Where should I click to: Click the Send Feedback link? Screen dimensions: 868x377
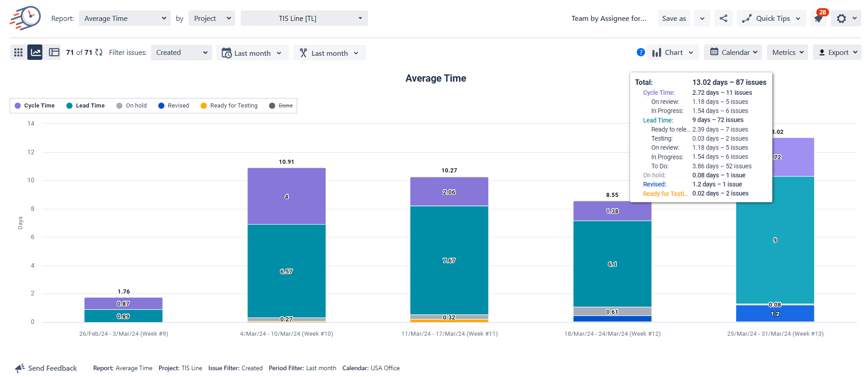pos(46,368)
